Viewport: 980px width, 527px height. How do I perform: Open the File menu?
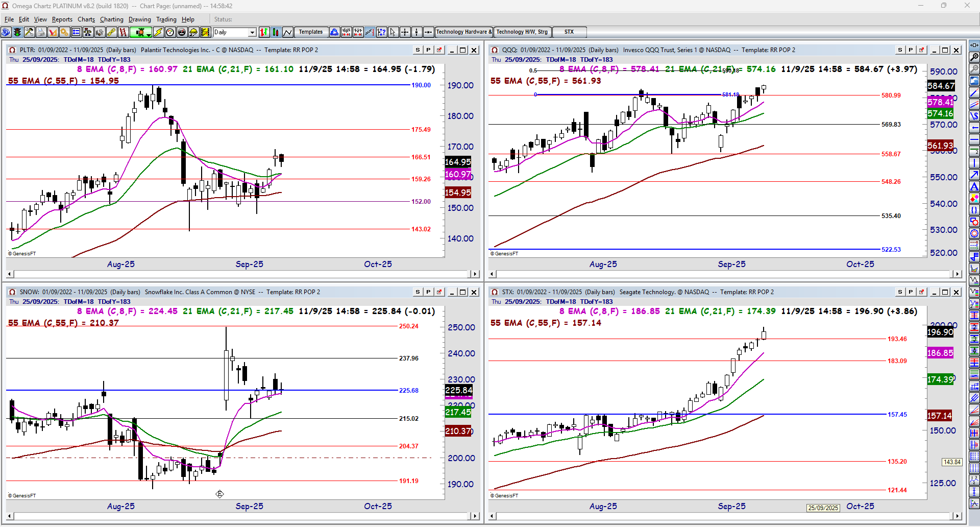[x=9, y=19]
